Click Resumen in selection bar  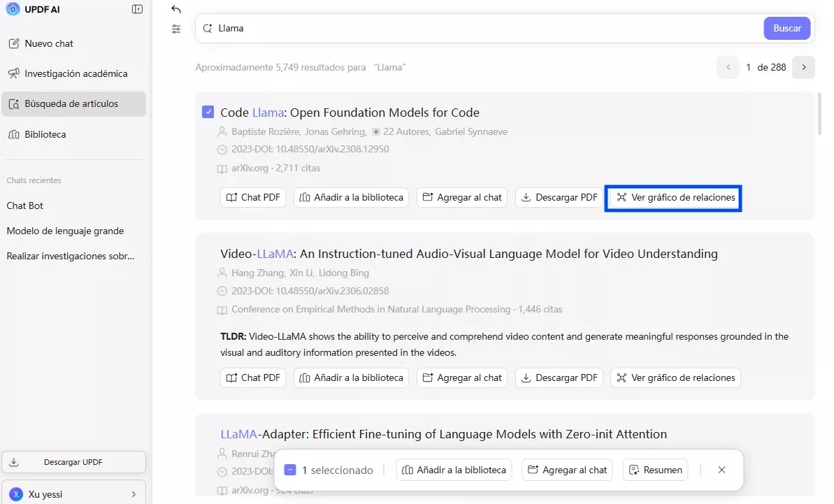(655, 470)
